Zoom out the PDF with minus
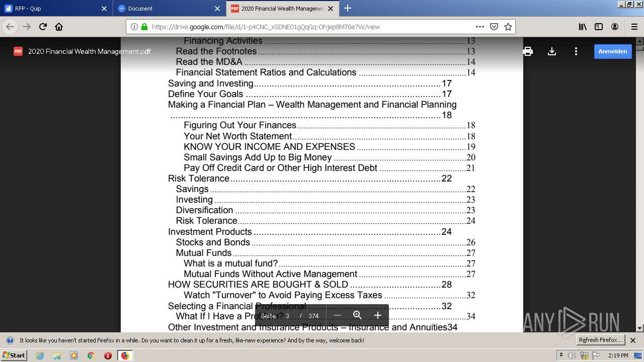 click(x=338, y=315)
